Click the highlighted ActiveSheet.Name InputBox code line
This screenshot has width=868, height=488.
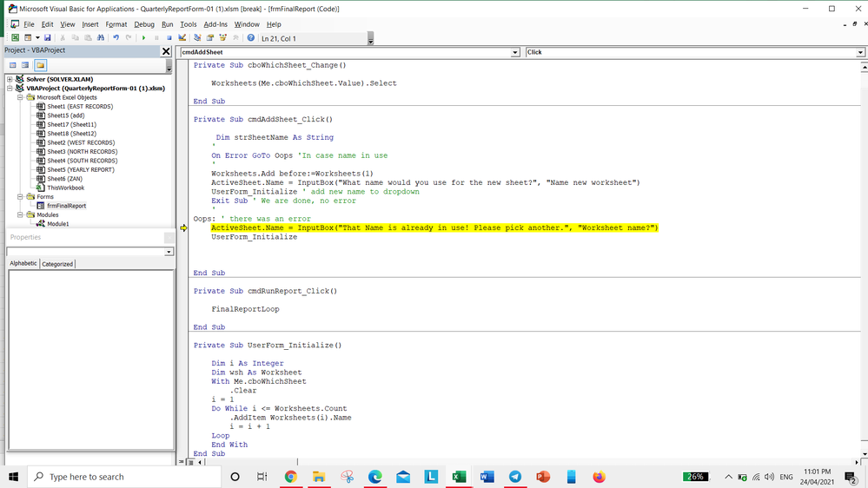pyautogui.click(x=434, y=228)
